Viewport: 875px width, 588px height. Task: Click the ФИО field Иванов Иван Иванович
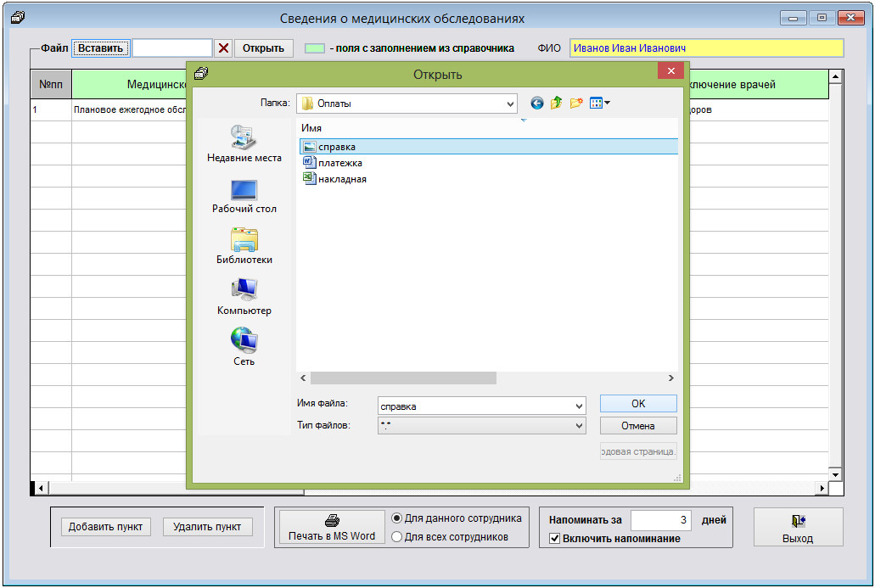(x=706, y=48)
